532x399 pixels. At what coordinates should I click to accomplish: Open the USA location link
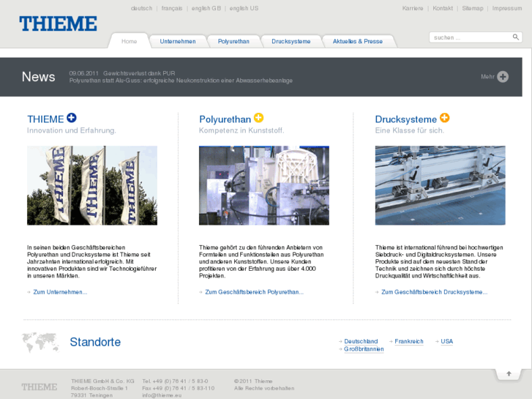pos(447,341)
